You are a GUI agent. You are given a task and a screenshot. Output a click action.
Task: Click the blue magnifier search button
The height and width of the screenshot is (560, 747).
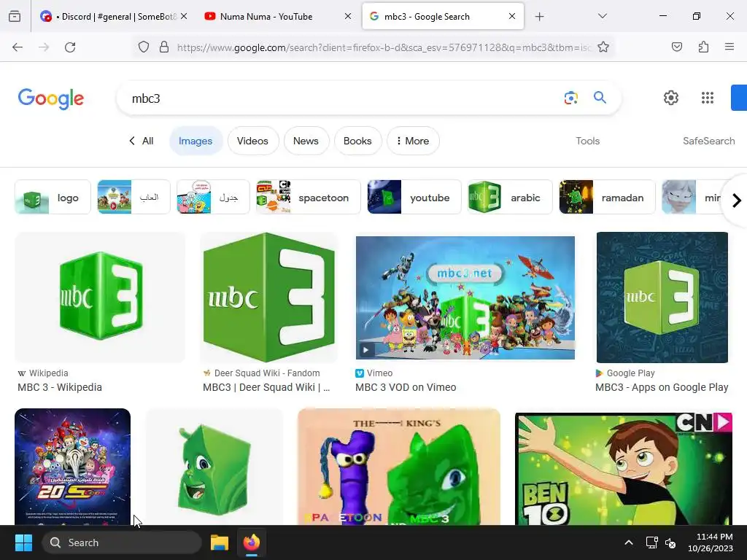tap(600, 98)
